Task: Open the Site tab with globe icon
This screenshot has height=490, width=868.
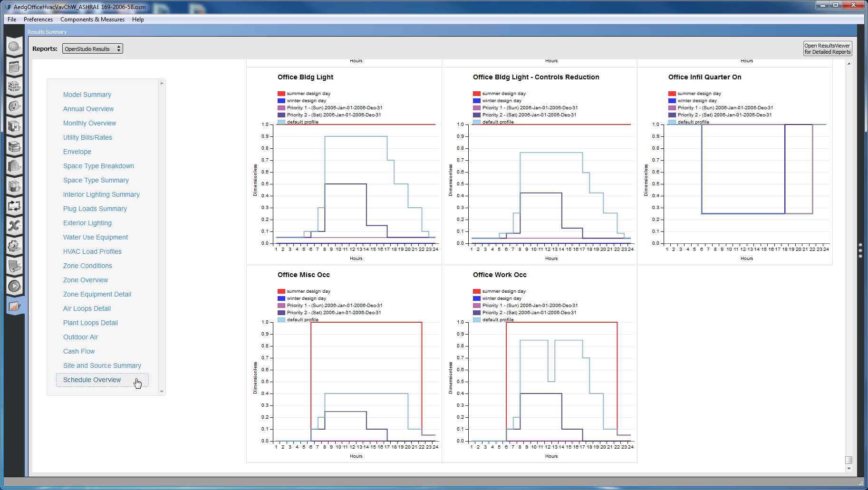Action: (14, 47)
